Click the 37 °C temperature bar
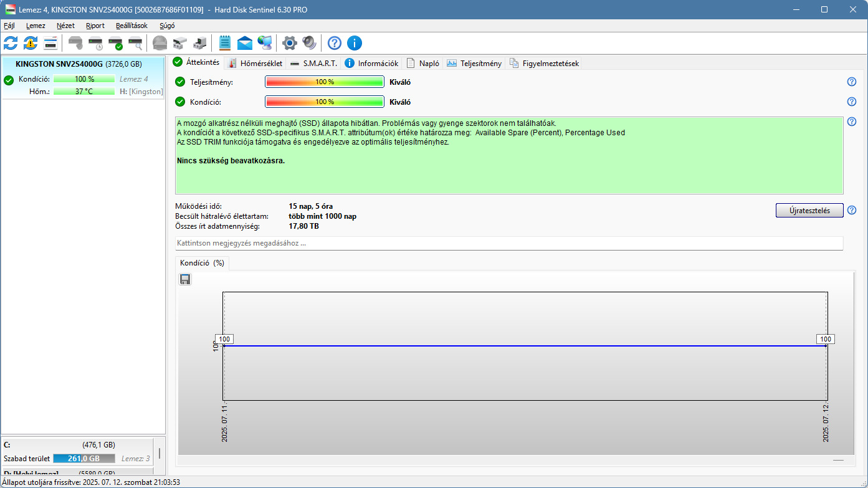This screenshot has width=868, height=488. (84, 91)
